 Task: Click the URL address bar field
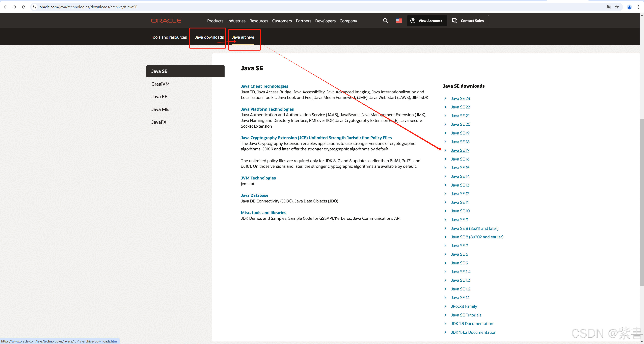(300, 7)
